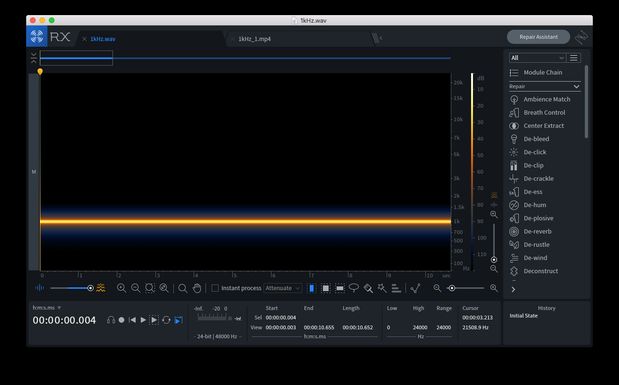Toggle the headphones monitor button
This screenshot has height=385, width=619.
click(111, 320)
